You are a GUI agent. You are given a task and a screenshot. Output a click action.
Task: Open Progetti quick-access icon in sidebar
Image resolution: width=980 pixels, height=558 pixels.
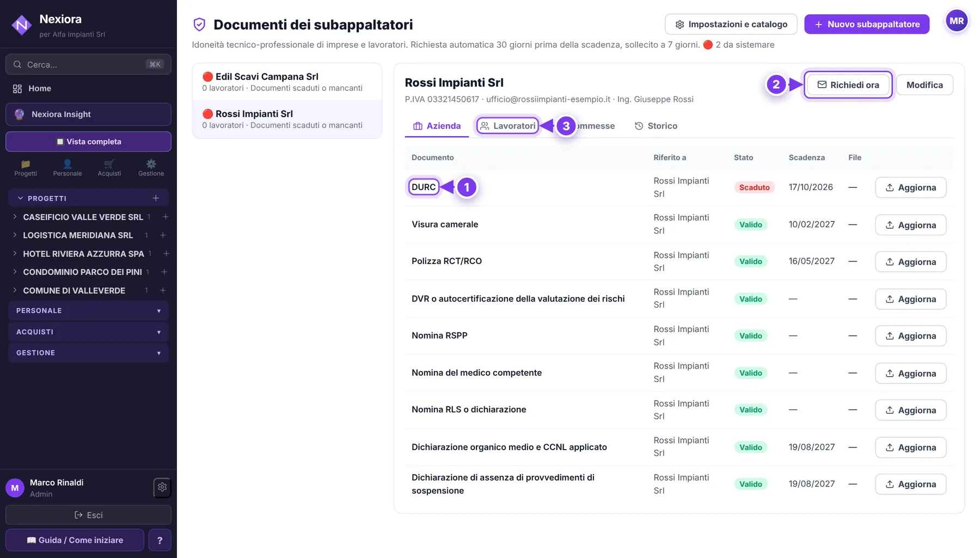pos(26,168)
